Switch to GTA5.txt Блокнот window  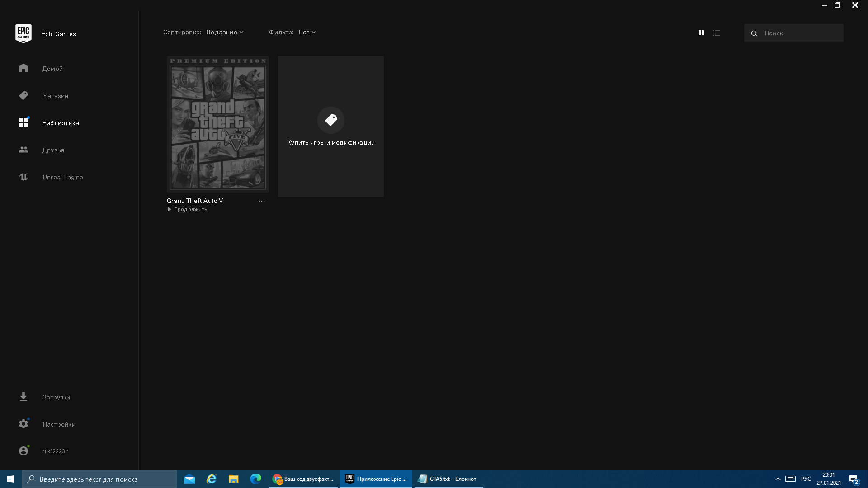tap(448, 479)
